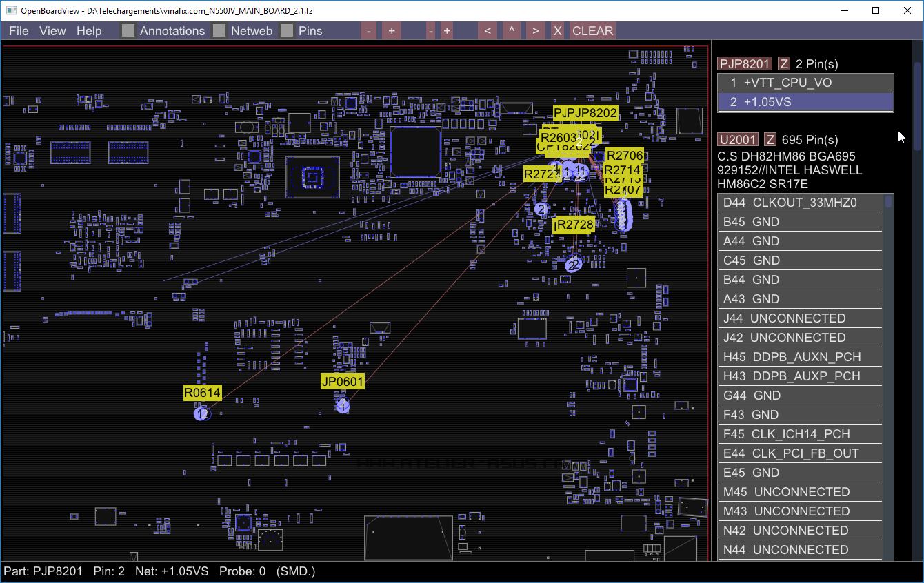Image resolution: width=924 pixels, height=583 pixels.
Task: Open the View menu
Action: pyautogui.click(x=52, y=31)
